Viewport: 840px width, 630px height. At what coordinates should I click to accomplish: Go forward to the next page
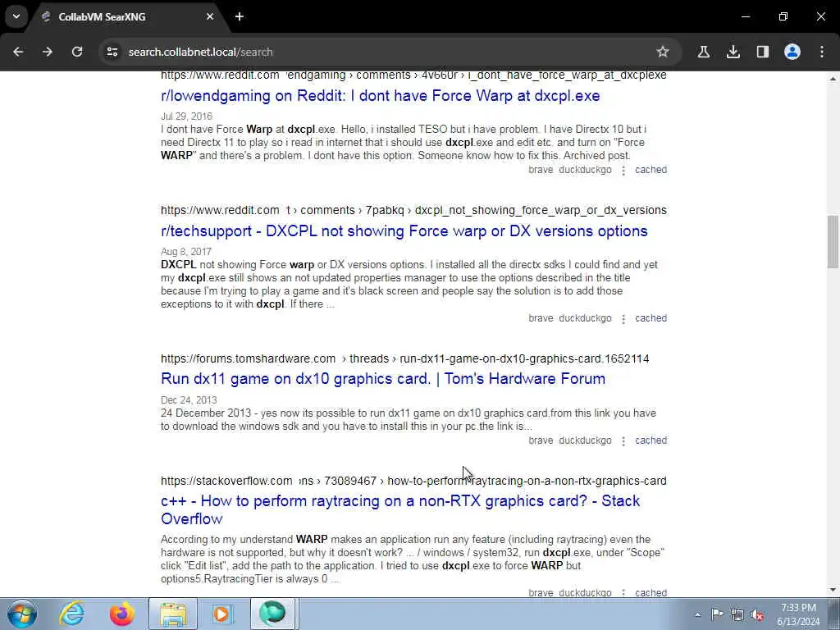(48, 52)
